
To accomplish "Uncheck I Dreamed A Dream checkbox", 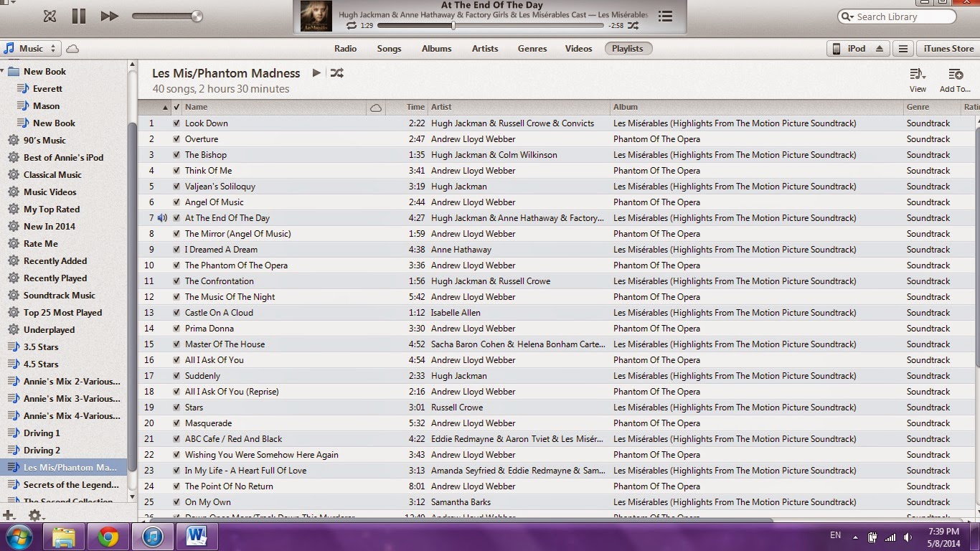I will (176, 249).
